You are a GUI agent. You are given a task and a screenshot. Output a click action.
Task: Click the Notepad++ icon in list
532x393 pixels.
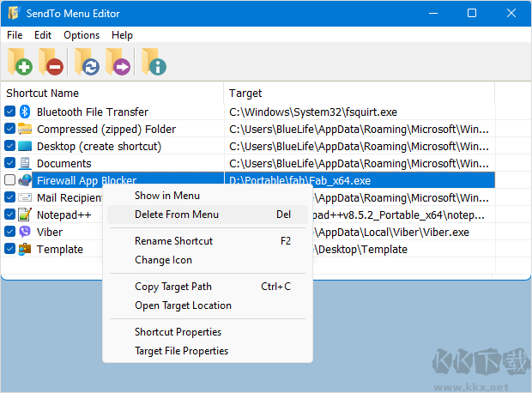(25, 215)
